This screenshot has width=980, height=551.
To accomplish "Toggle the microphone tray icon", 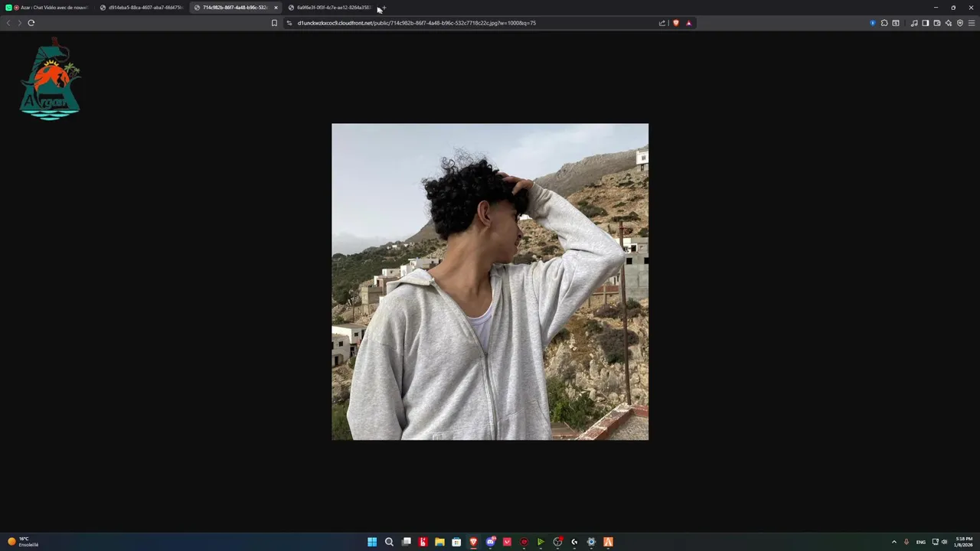I will pos(906,542).
